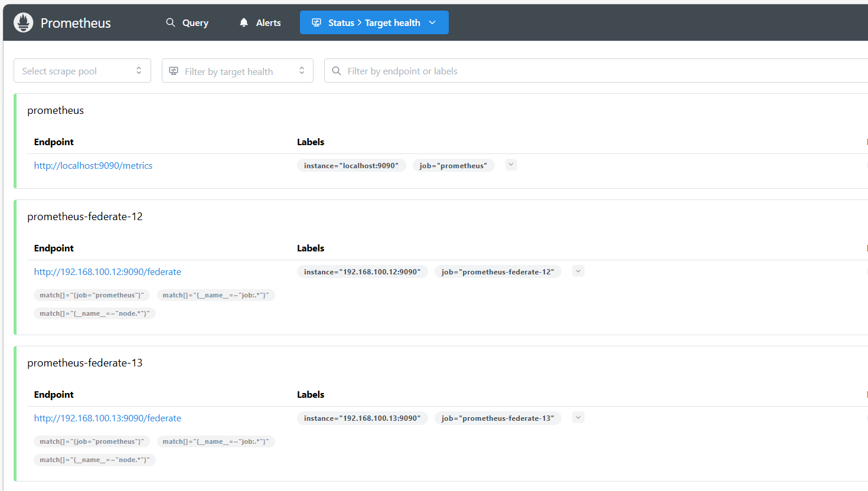868x491 pixels.
Task: Expand labels for the prometheus-federate-12 target
Action: coord(579,271)
